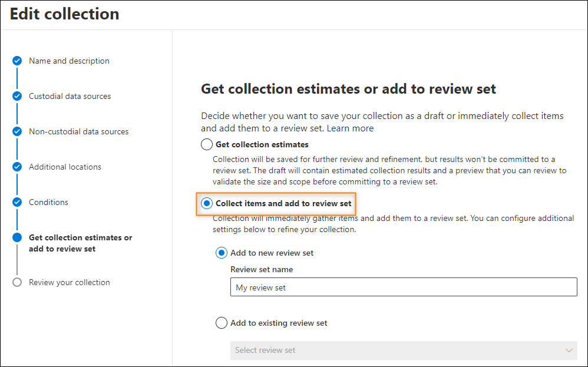Click the active step dot for Get collection estimates

[x=17, y=237]
